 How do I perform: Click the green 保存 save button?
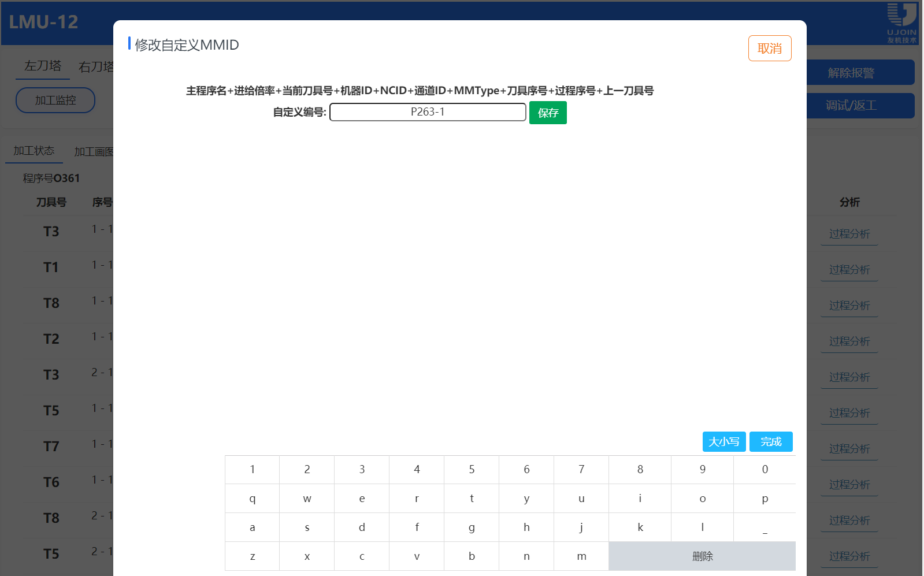(x=548, y=113)
